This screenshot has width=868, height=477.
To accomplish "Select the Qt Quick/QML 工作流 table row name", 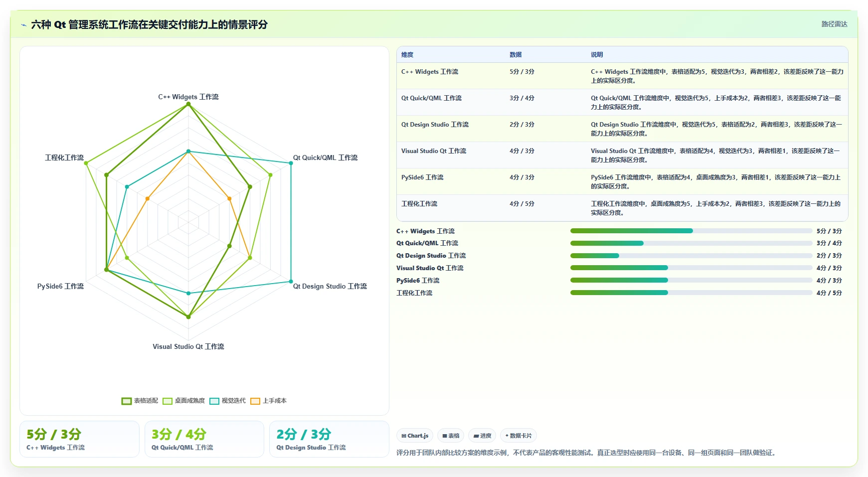I will coord(431,98).
